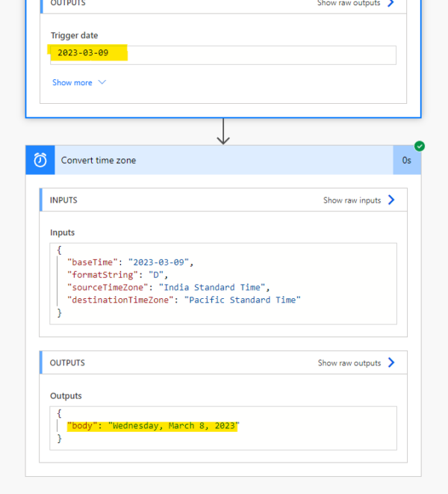
Task: Click the Trigger date value field
Action: pos(223,55)
